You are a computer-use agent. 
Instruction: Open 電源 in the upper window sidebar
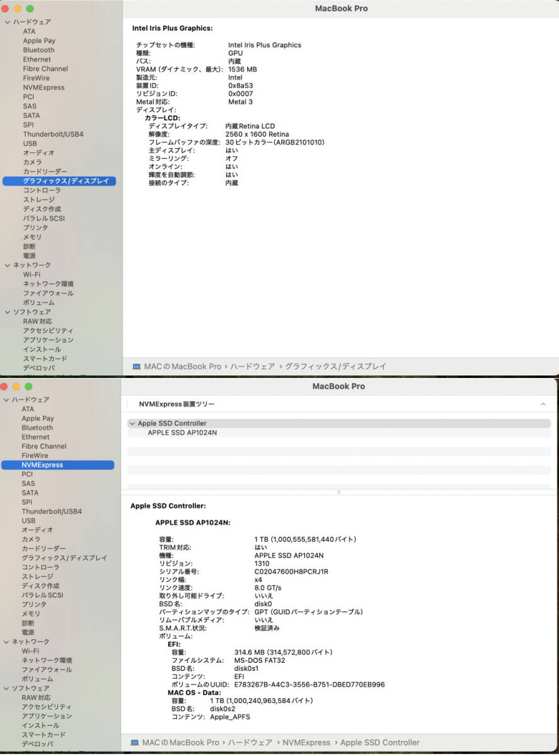coord(29,256)
